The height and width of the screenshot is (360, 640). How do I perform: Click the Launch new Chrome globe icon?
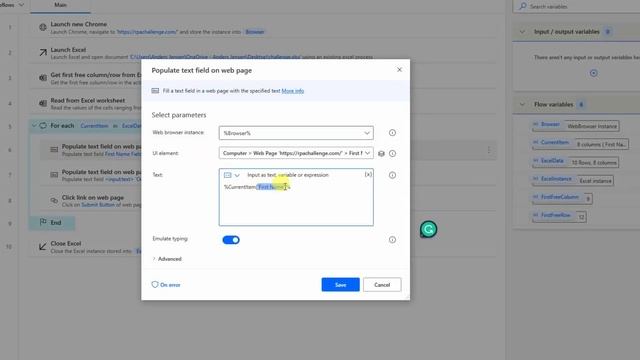pyautogui.click(x=42, y=27)
